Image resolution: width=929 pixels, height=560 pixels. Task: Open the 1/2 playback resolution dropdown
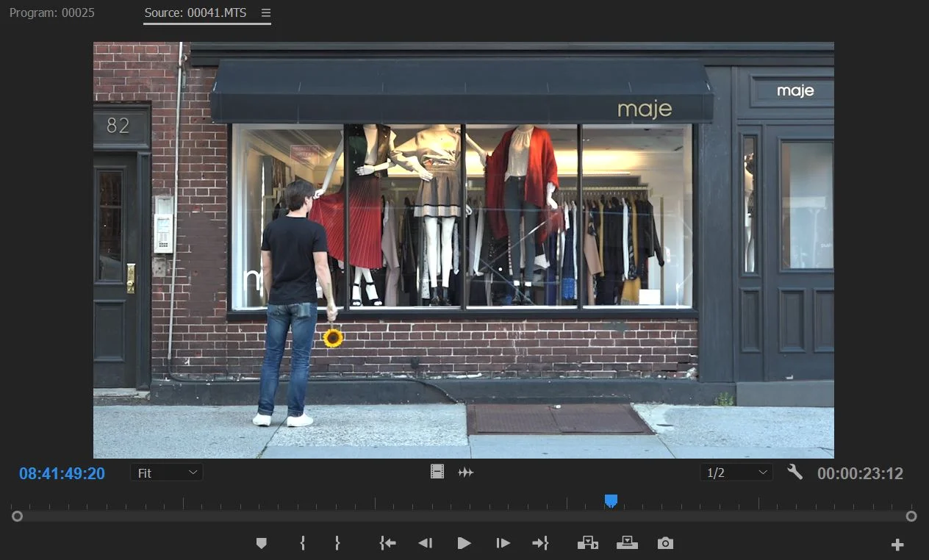[x=736, y=473]
